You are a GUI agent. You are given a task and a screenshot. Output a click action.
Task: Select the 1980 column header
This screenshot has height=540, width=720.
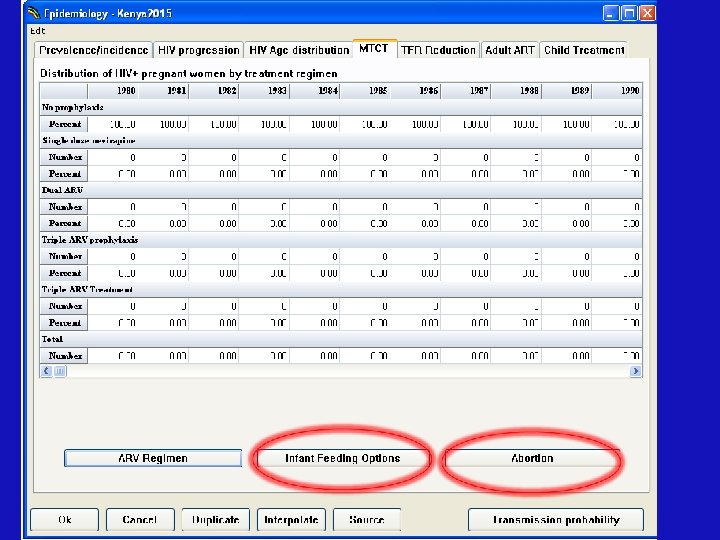[x=113, y=91]
